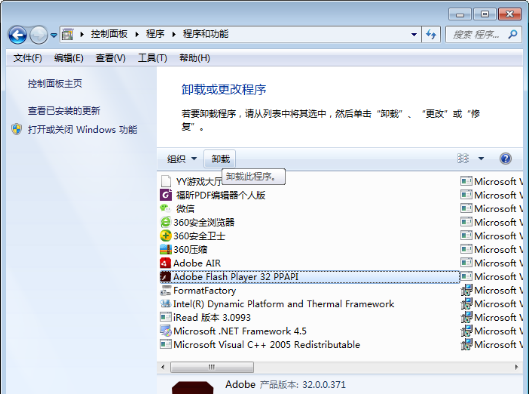The image size is (530, 394).
Task: Select the 福昕PDF编辑器个人版 entry text
Action: pos(220,195)
